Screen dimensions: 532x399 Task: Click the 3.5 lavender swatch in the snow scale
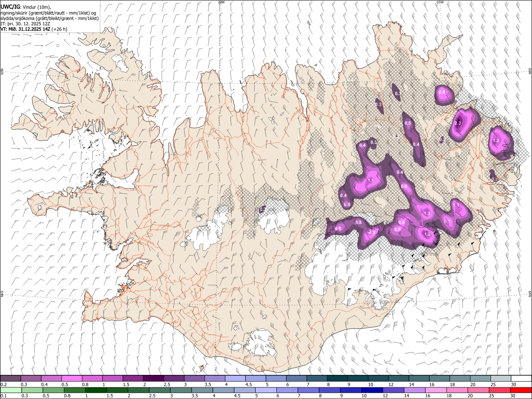pyautogui.click(x=214, y=378)
